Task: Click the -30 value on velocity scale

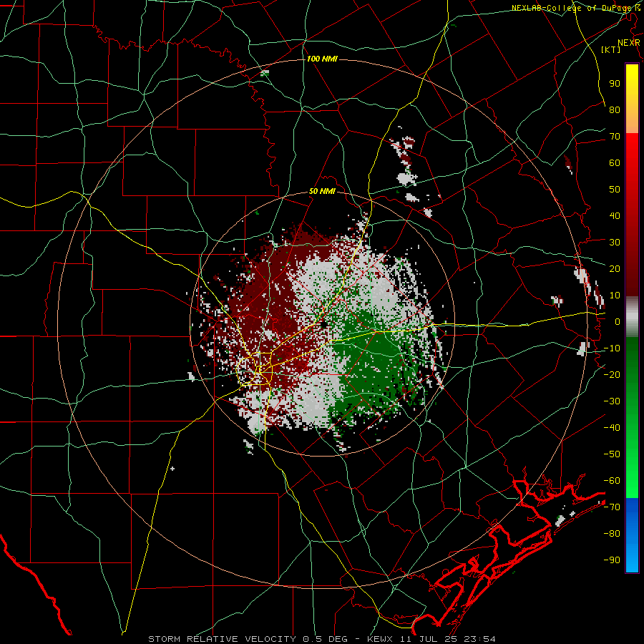Action: tap(612, 401)
